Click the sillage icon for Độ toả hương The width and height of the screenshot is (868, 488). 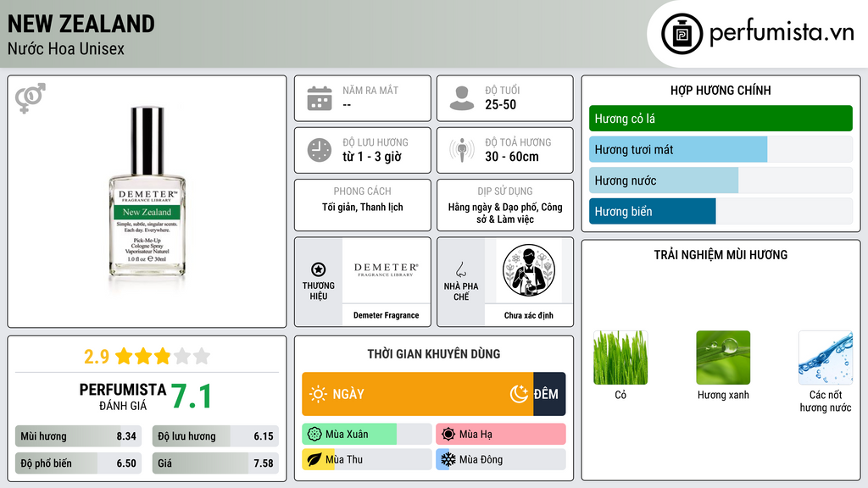[x=462, y=150]
